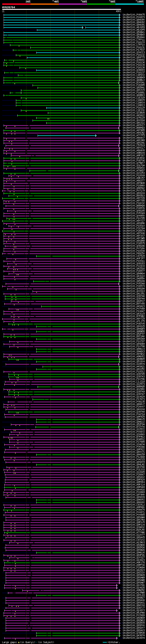Select the UniRef100_P17537 label
The width and height of the screenshot is (146, 644).
click(x=134, y=50)
